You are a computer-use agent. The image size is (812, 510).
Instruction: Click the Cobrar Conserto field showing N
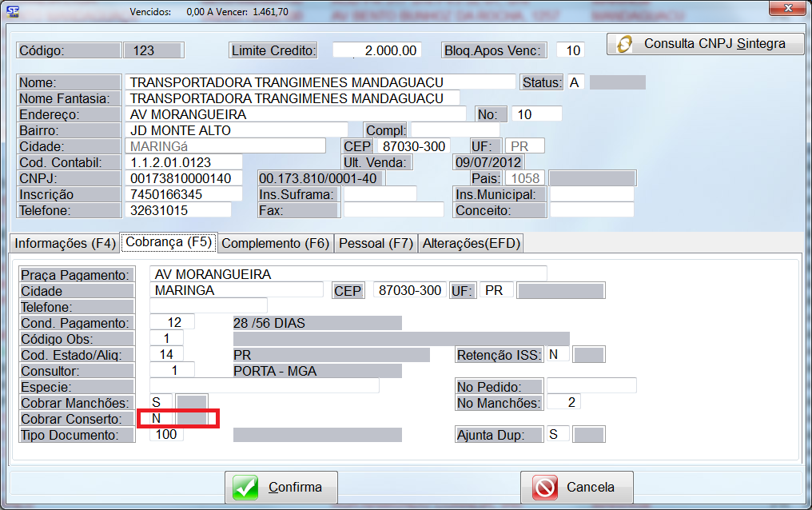[157, 418]
